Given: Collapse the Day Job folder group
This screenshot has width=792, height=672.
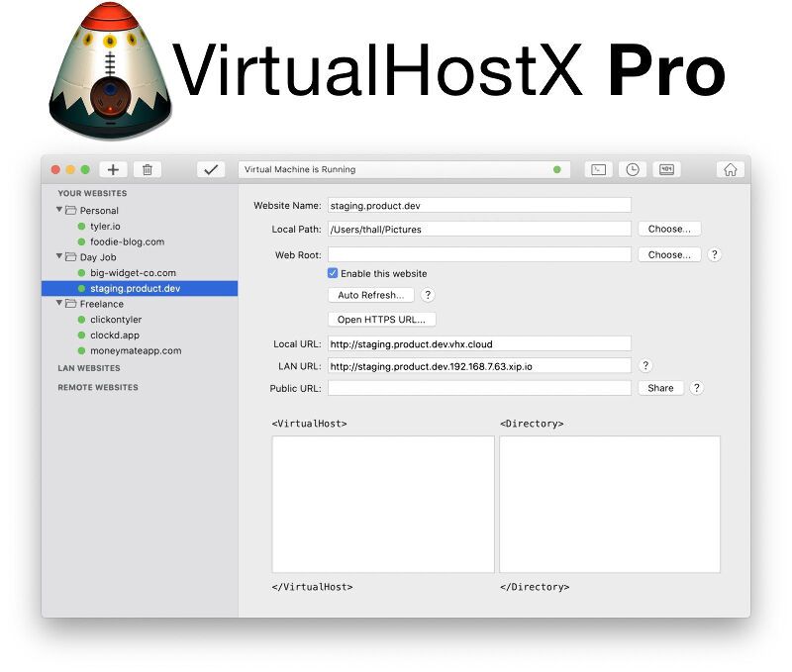Looking at the screenshot, I should click(x=59, y=256).
